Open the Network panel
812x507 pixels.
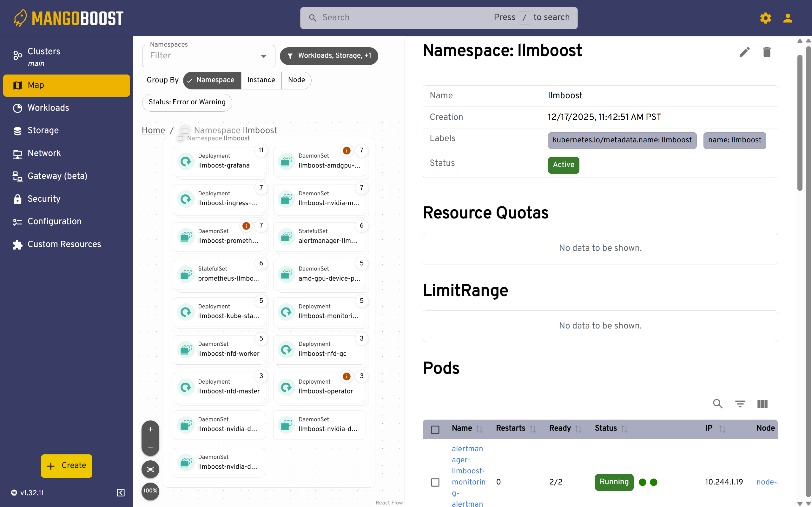point(44,153)
